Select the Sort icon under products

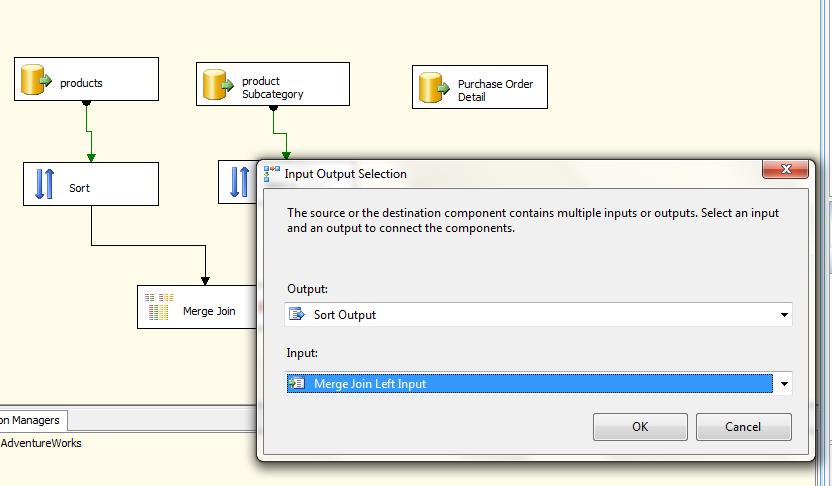[45, 185]
